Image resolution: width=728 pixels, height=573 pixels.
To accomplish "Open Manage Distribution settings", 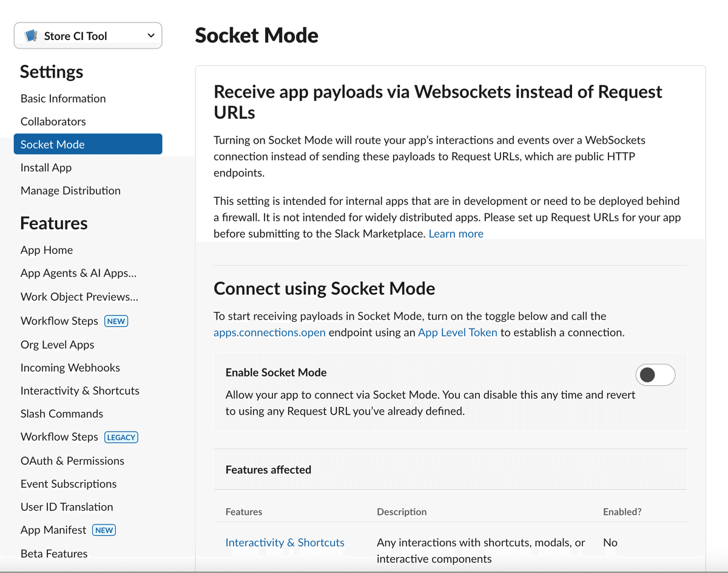I will point(70,190).
